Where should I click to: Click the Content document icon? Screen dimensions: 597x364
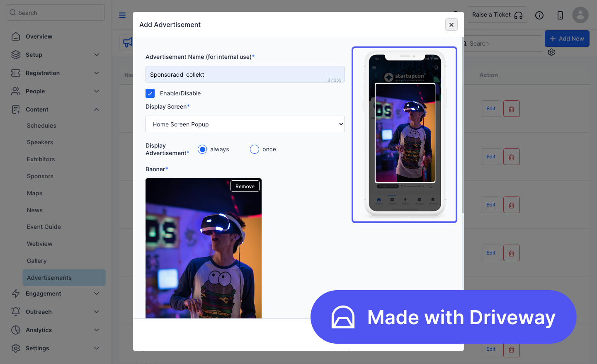click(16, 109)
